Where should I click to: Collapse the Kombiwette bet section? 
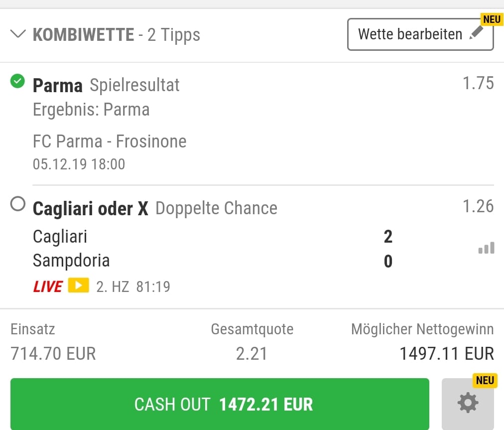click(x=18, y=34)
